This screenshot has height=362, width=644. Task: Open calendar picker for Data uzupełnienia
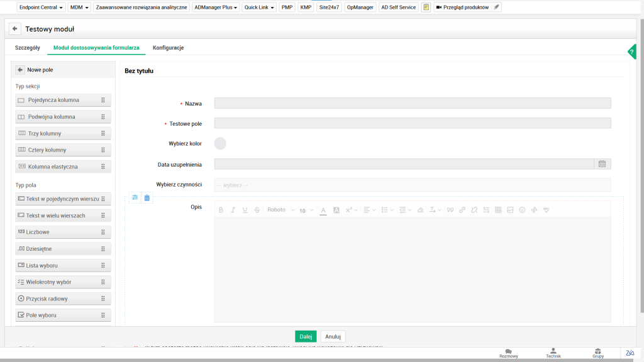pos(602,164)
